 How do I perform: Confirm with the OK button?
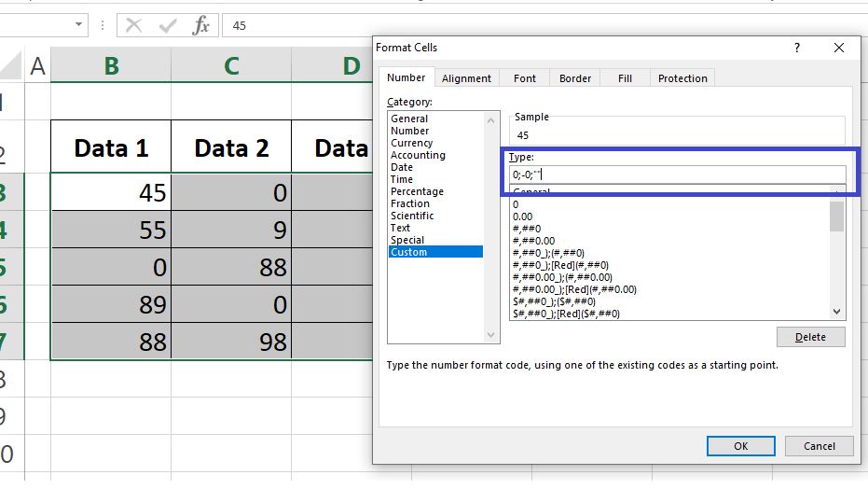740,446
